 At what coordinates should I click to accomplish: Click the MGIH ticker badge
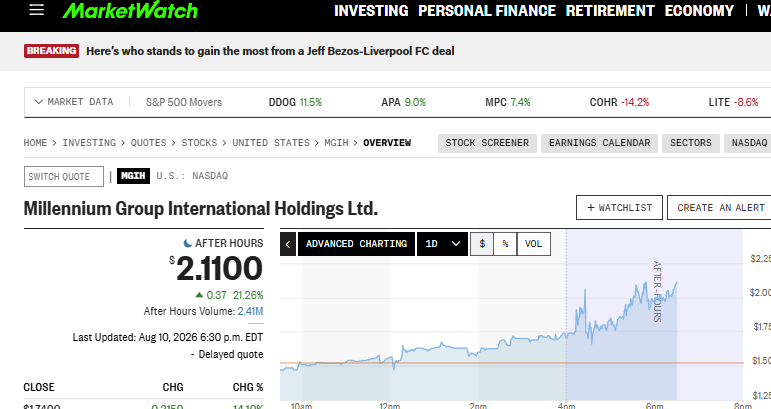coord(133,175)
